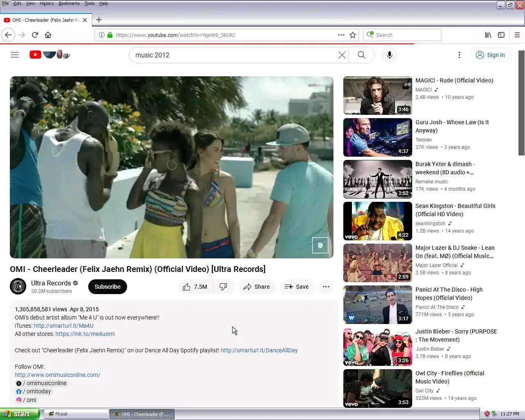The image size is (525, 420).
Task: Open the browser application menu
Action: (x=517, y=35)
